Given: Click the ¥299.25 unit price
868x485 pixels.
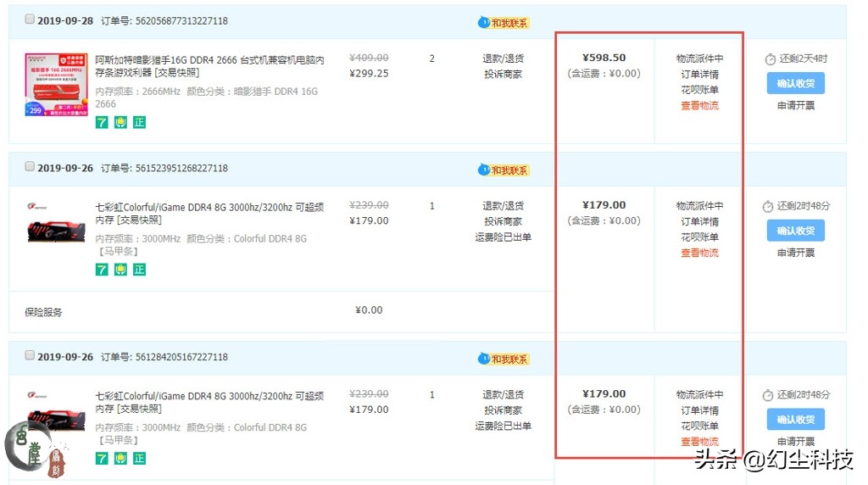Looking at the screenshot, I should point(369,73).
